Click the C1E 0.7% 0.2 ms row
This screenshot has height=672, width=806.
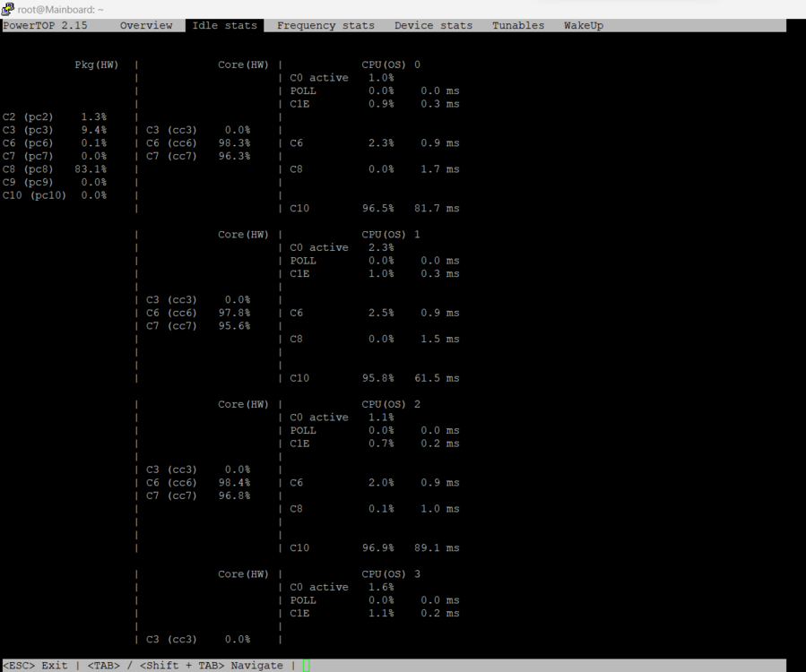click(x=375, y=444)
